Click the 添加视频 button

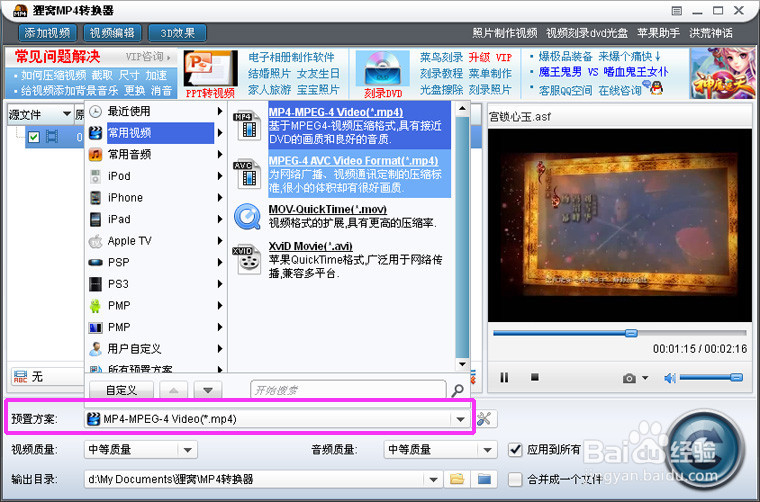pyautogui.click(x=48, y=33)
